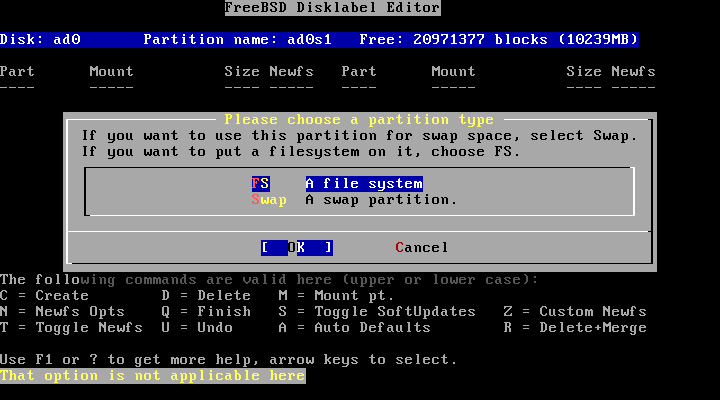The width and height of the screenshot is (720, 400).
Task: Click the 'U = Undo' command hint
Action: point(197,328)
